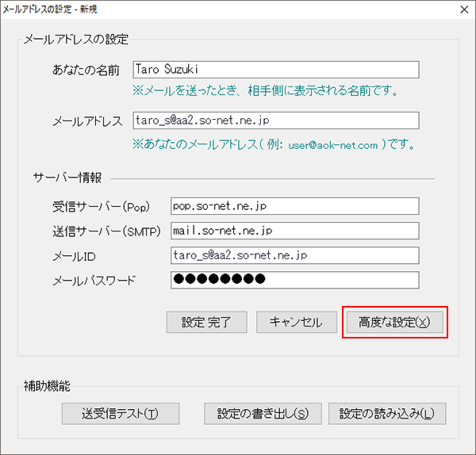This screenshot has height=455, width=476.
Task: Click the メールパスワード masked field
Action: click(x=294, y=280)
